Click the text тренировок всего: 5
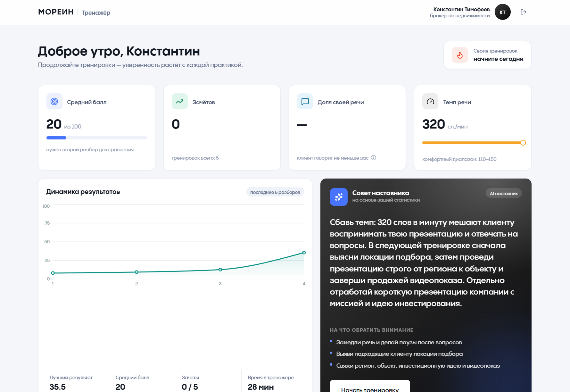570x392 pixels. [195, 158]
